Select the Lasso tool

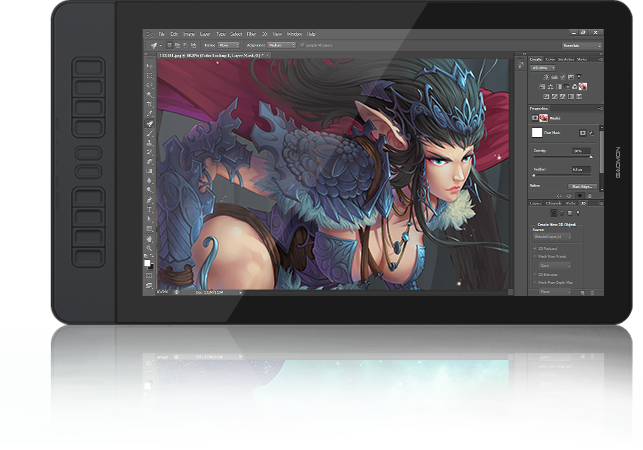[x=150, y=87]
